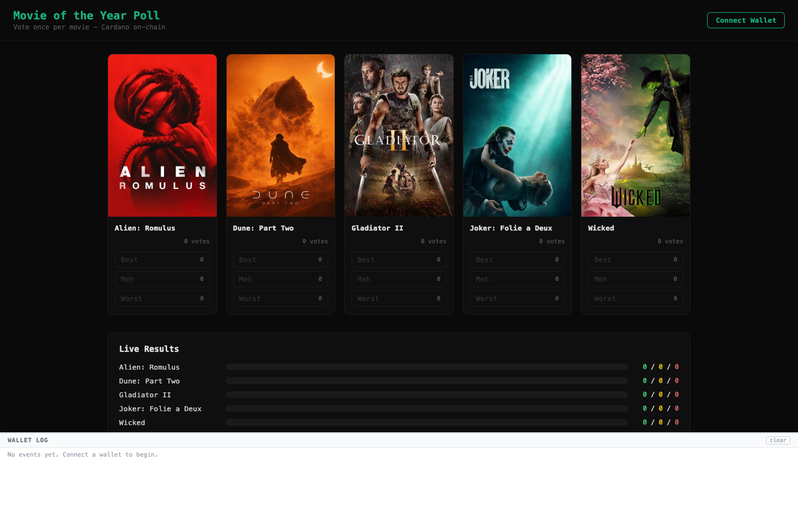798x532 pixels.
Task: Click the Joker: Folie a Deux result tally
Action: click(x=661, y=408)
